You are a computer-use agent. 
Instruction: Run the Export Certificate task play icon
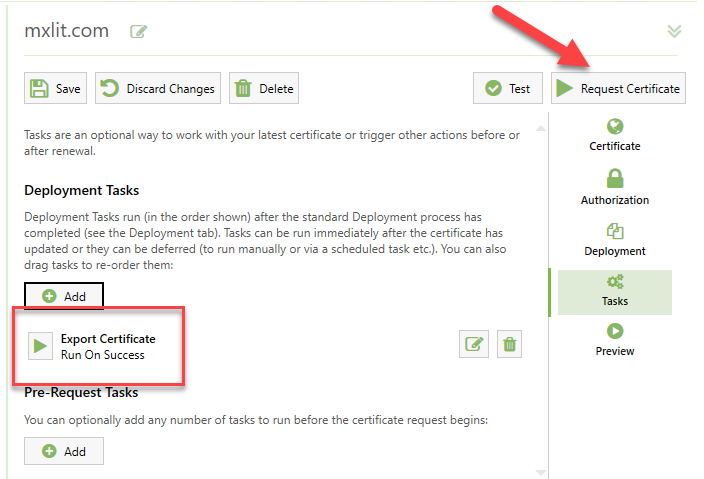click(x=40, y=346)
